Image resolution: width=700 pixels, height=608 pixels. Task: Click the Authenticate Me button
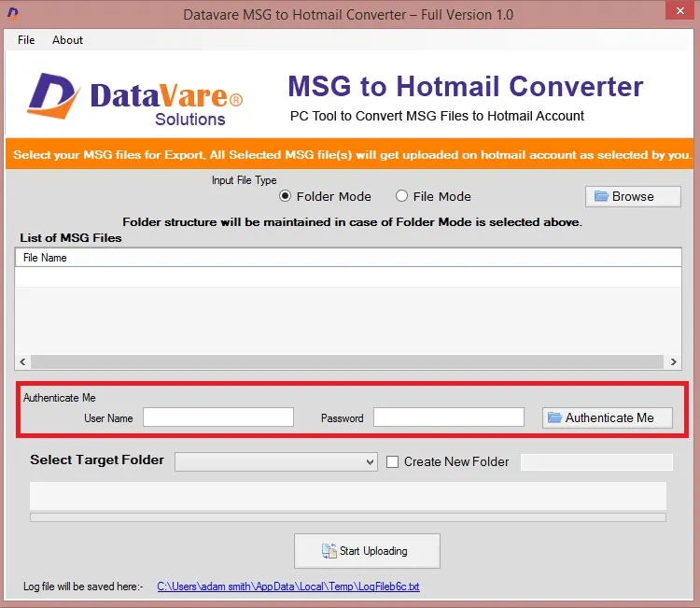pos(608,417)
